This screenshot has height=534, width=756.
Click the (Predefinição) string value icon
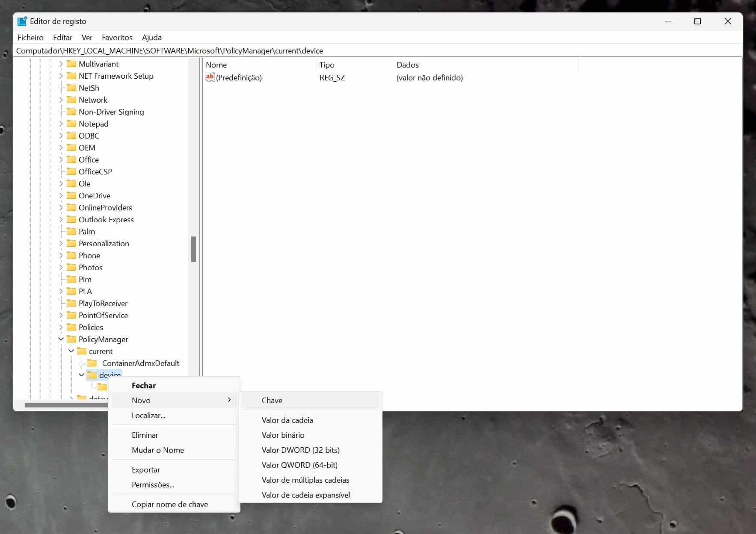tap(210, 77)
